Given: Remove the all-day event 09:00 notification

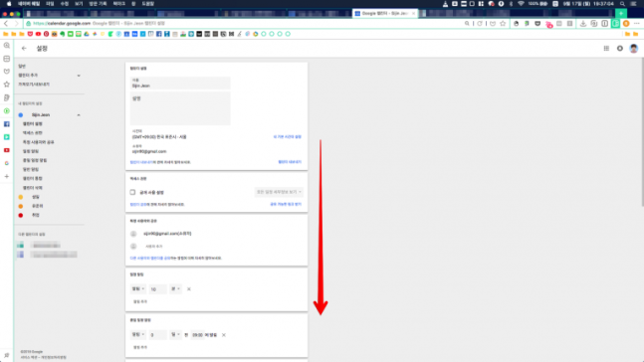Looking at the screenshot, I should [x=224, y=335].
